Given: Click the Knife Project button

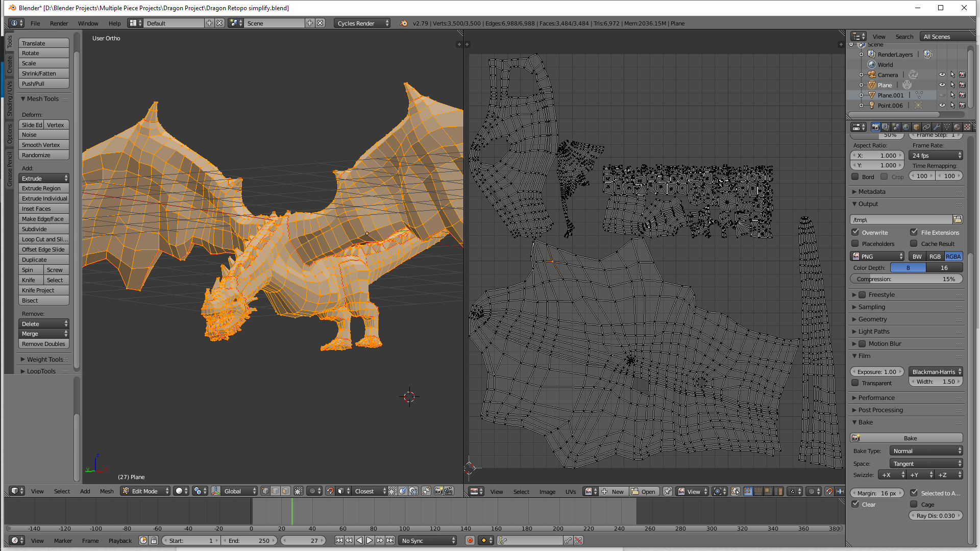Looking at the screenshot, I should [44, 290].
